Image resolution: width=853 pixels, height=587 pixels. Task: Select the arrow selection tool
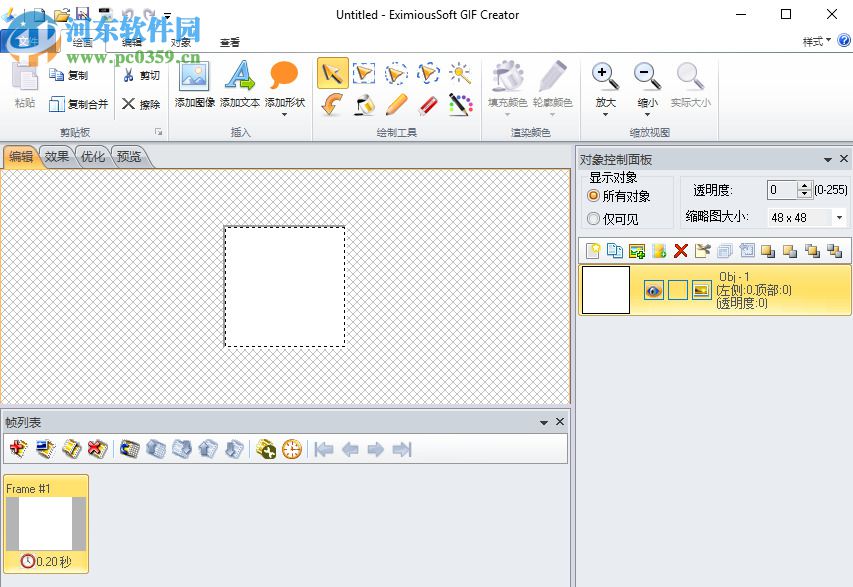[x=334, y=72]
